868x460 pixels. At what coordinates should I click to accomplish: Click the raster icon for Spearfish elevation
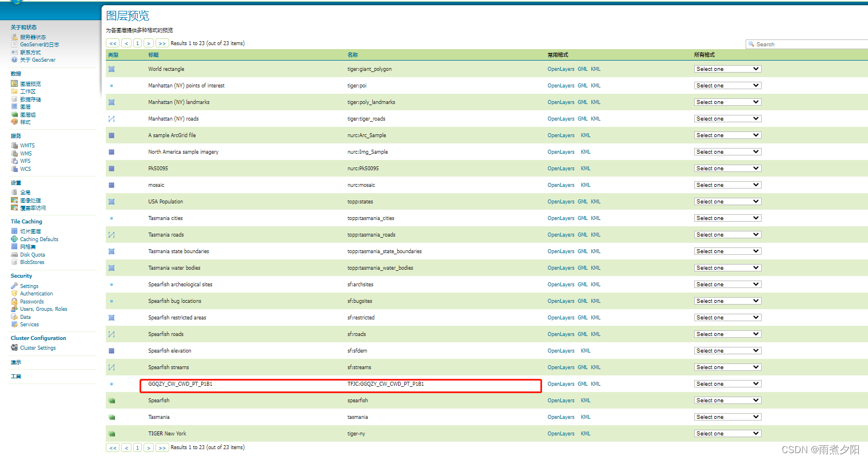click(x=112, y=351)
